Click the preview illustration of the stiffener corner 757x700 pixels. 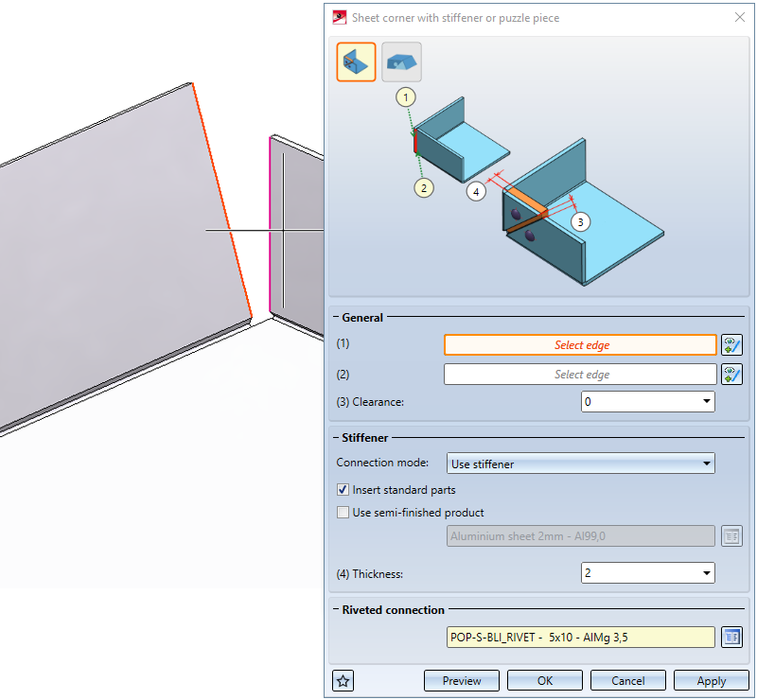[538, 189]
